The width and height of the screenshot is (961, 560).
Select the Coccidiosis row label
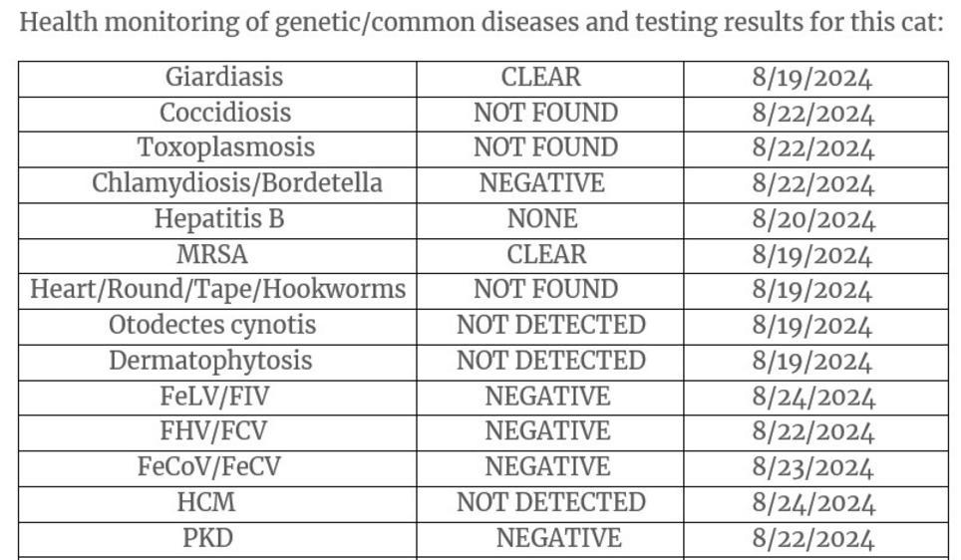[225, 113]
